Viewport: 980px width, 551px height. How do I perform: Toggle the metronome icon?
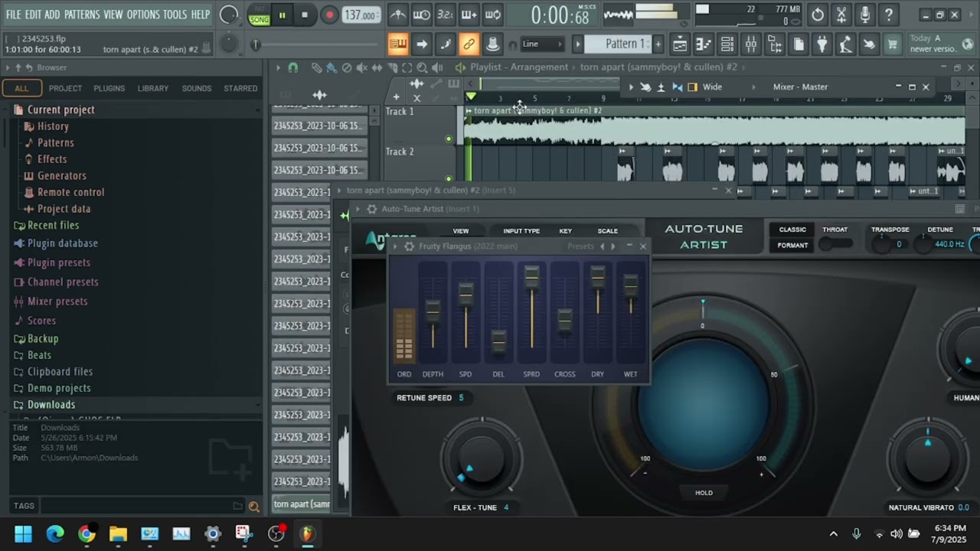click(397, 15)
